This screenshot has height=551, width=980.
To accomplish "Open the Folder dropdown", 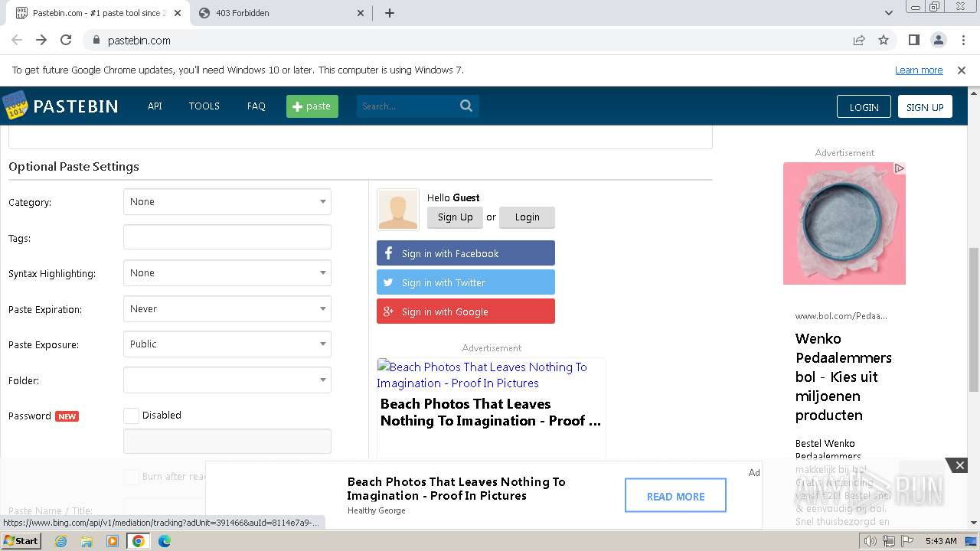I will pyautogui.click(x=227, y=380).
